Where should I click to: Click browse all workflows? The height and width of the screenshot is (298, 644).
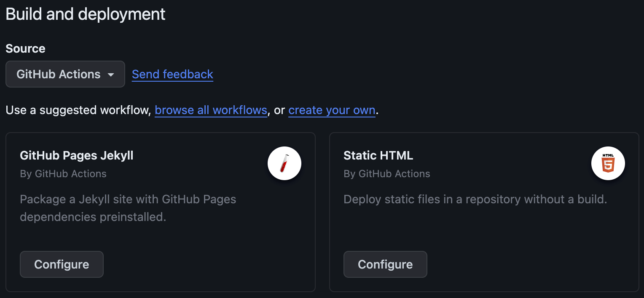click(x=211, y=110)
